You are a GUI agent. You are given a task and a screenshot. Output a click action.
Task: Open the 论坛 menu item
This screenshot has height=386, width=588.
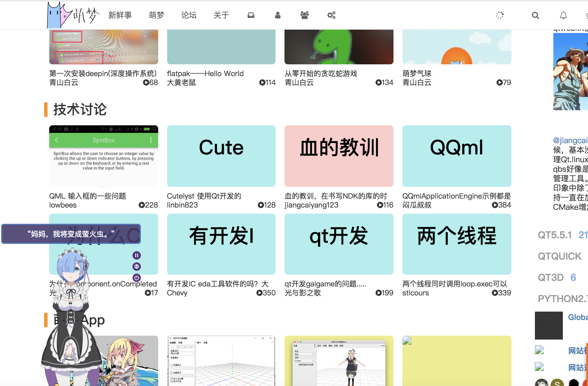(189, 15)
